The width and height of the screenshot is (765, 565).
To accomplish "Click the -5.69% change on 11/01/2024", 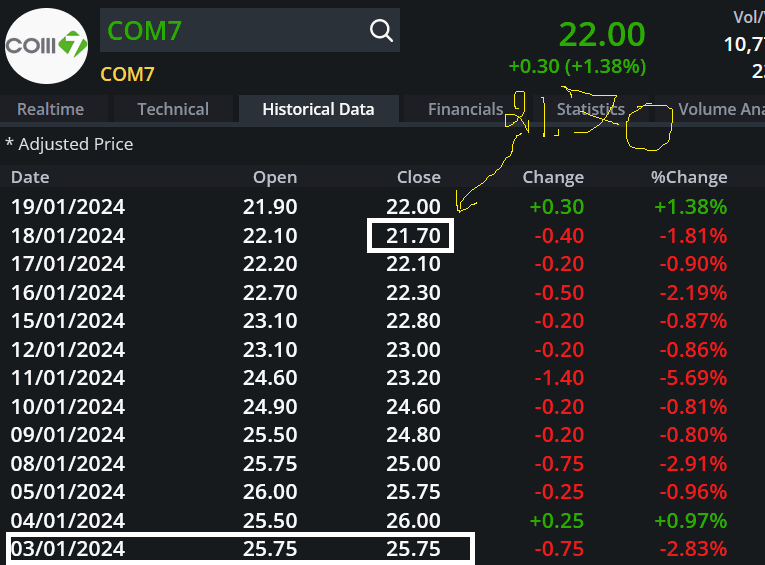I will [x=693, y=378].
